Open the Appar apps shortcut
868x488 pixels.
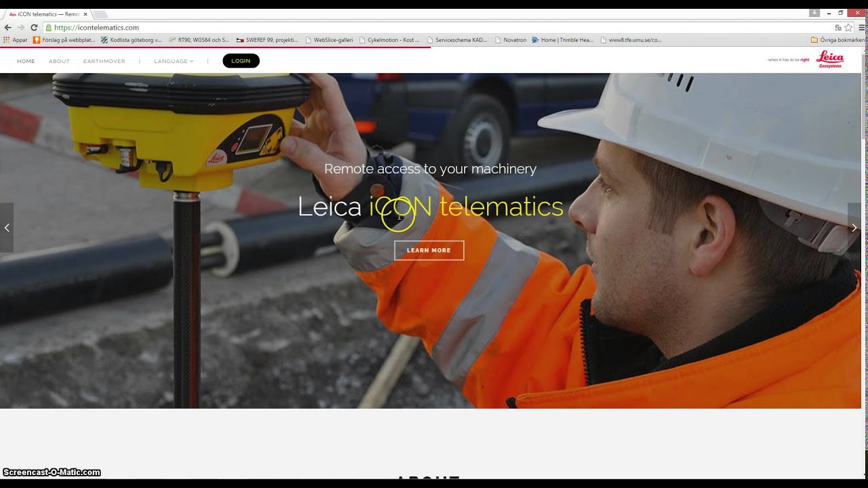[15, 40]
